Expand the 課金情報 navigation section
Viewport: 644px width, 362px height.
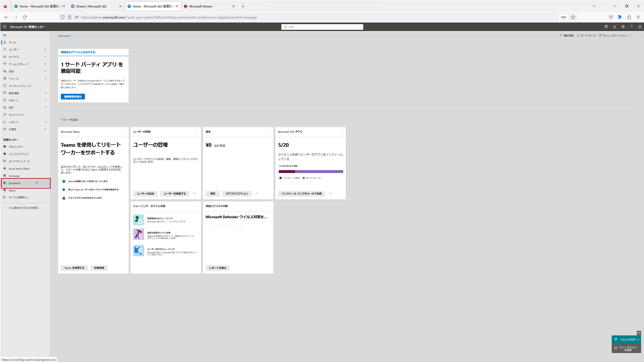45,93
